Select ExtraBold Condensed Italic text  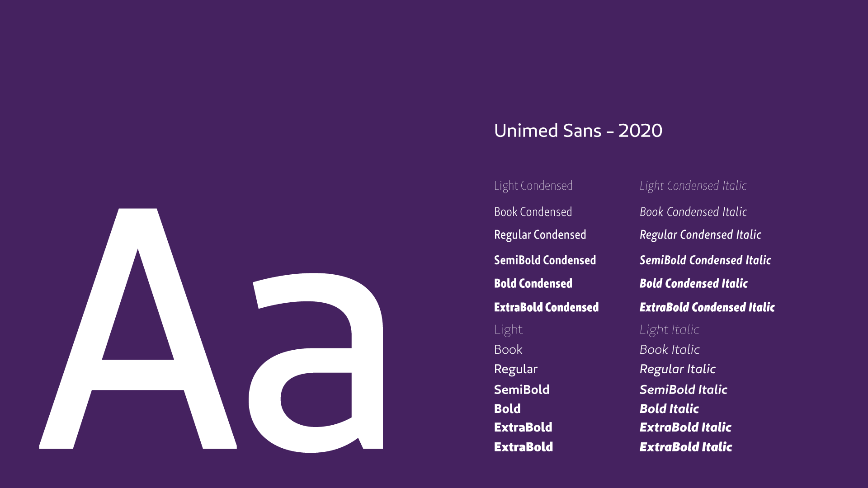708,307
